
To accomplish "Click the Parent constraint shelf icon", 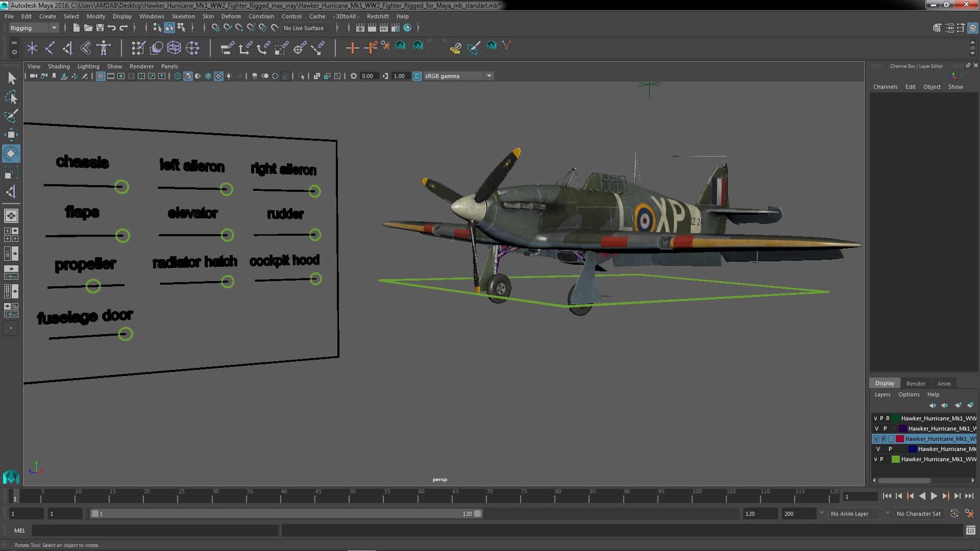I will click(228, 48).
